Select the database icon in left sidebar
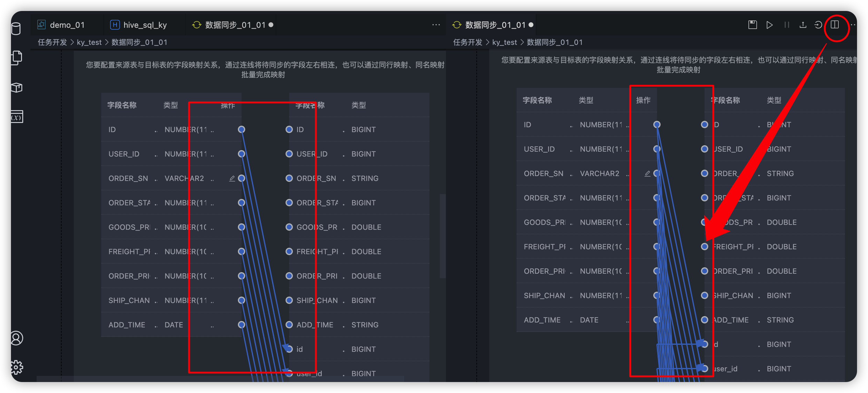The height and width of the screenshot is (393, 868). [16, 29]
